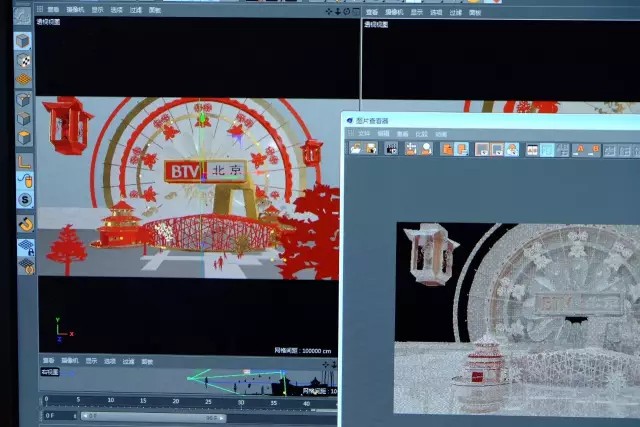Screen dimensions: 640x427
Task: Open the 面板 menu of right perspective viewport
Action: pyautogui.click(x=475, y=13)
